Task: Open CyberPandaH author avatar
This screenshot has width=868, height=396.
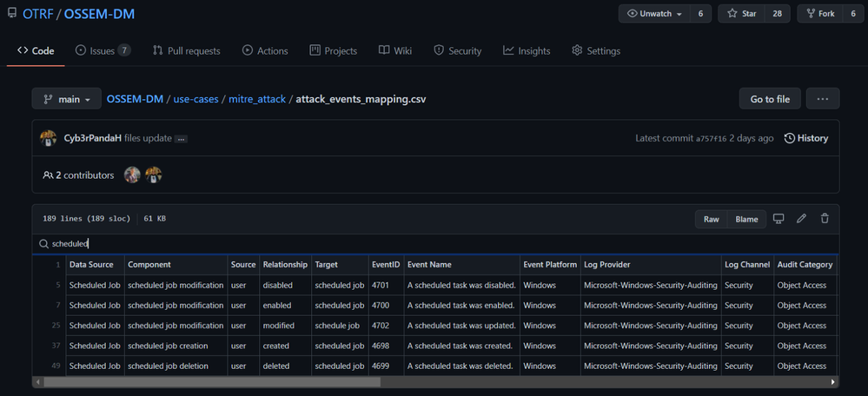Action: (49, 138)
